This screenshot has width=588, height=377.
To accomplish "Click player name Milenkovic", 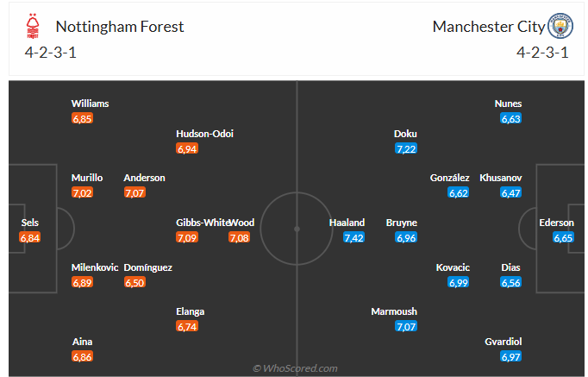I will 95,267.
